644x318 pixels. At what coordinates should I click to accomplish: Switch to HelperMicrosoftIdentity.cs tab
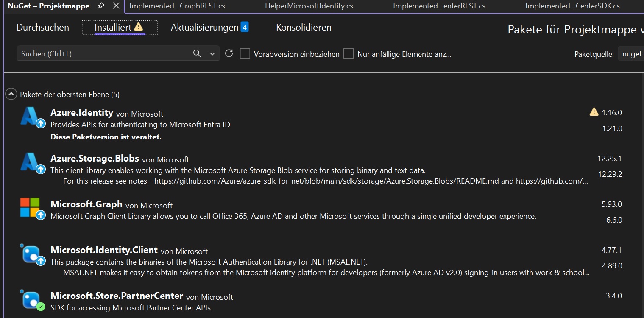pyautogui.click(x=309, y=6)
